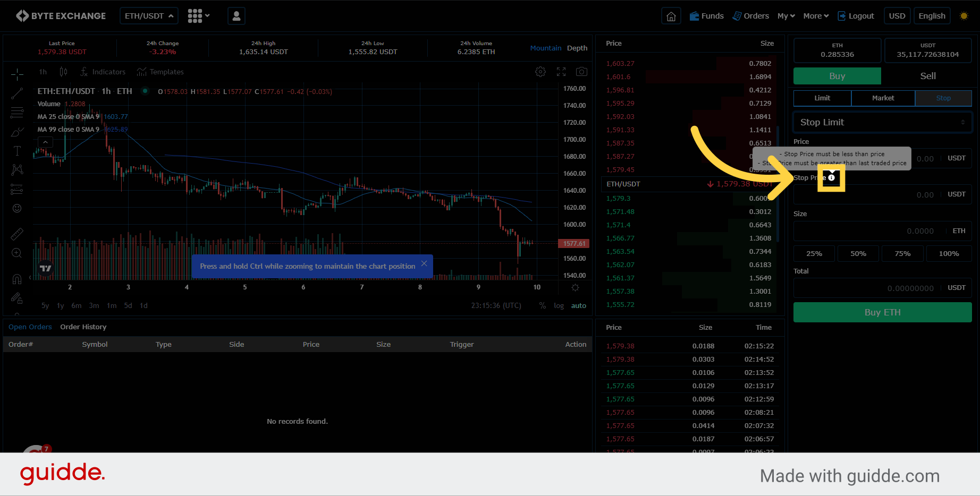This screenshot has height=496, width=980.
Task: Select the brush drawing tool
Action: [x=17, y=132]
